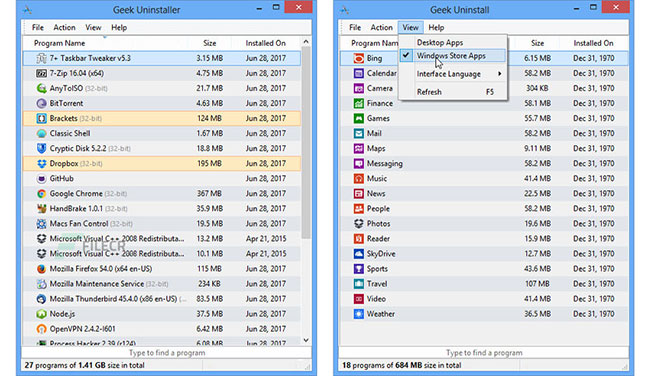Expand the Interface Language submenu

click(x=453, y=74)
